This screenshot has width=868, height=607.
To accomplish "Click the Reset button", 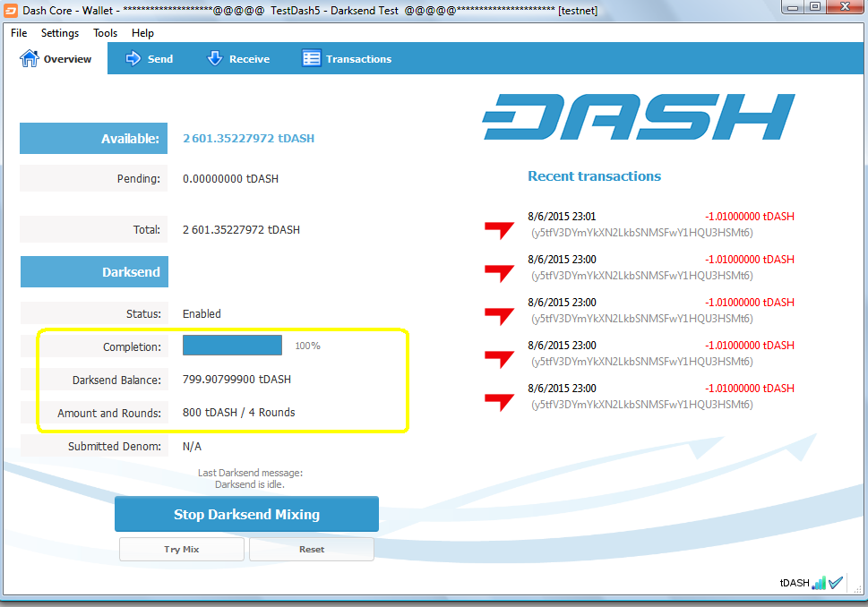I will point(312,550).
